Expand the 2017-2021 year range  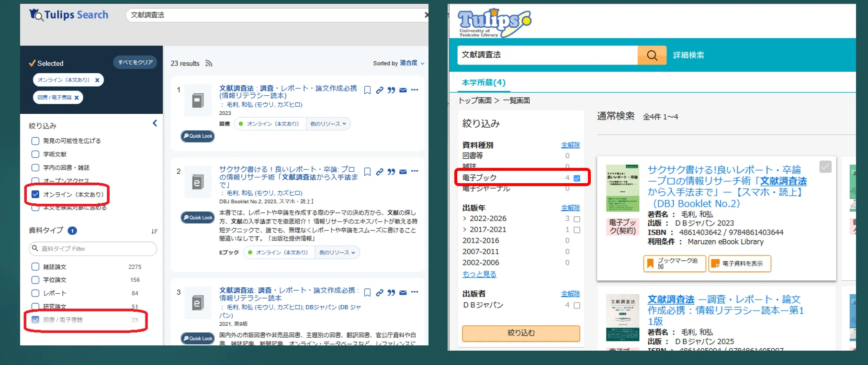click(x=464, y=230)
